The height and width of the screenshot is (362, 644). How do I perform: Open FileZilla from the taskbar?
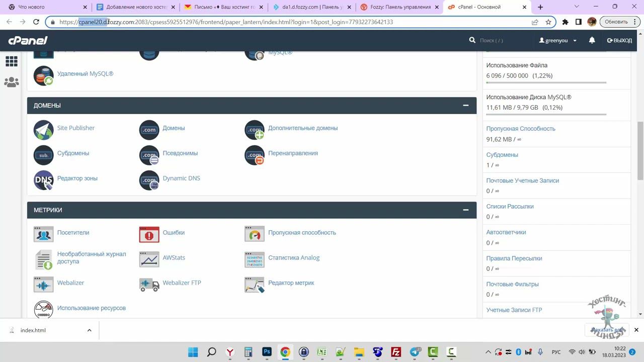tap(396, 352)
